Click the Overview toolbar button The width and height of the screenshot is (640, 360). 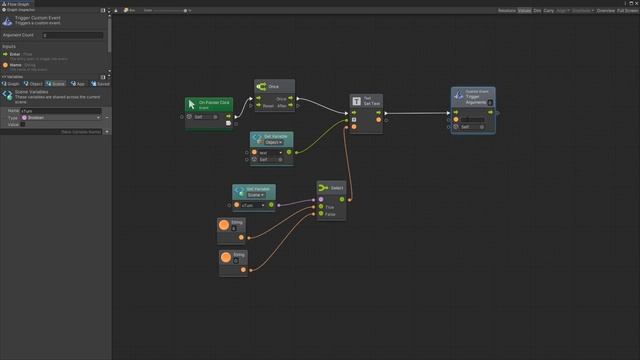(x=606, y=11)
